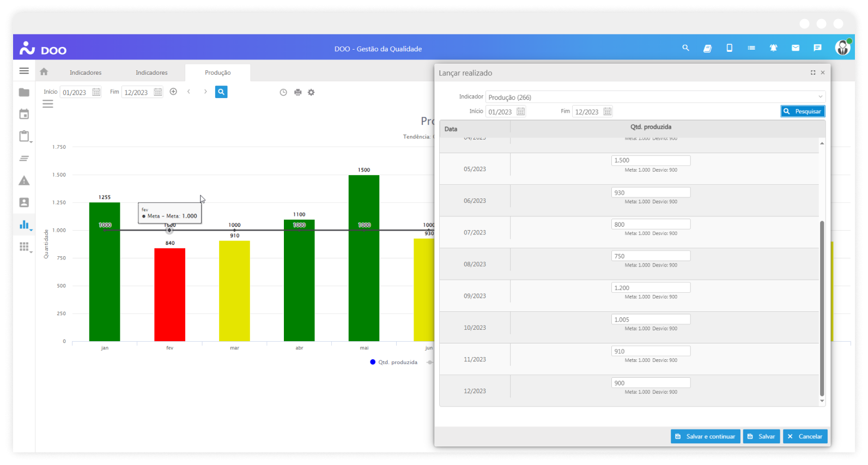This screenshot has height=465, width=868.
Task: Open the chat messages icon in header
Action: [817, 48]
